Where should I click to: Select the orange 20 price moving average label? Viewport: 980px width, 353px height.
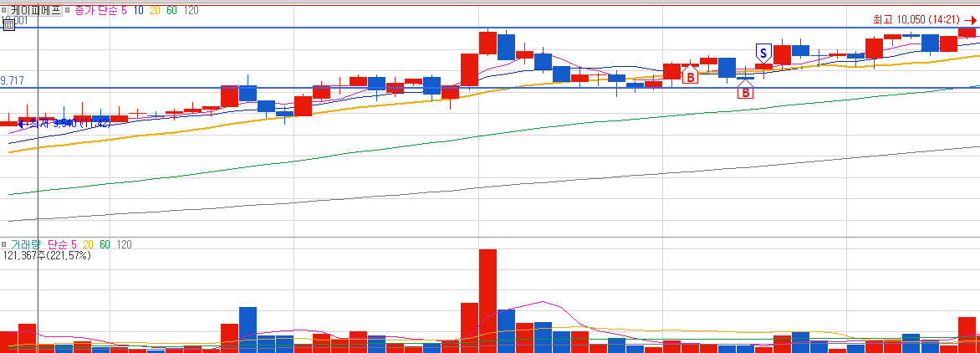click(x=156, y=11)
